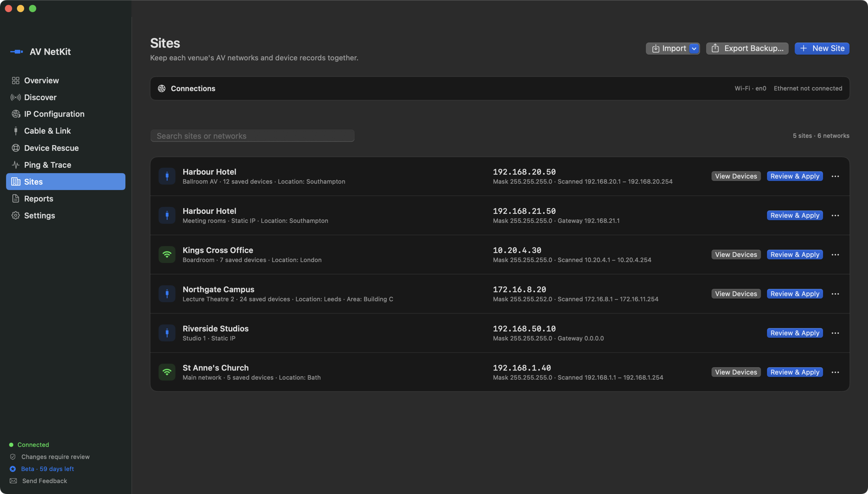Review & Apply Harbour Hotel Meeting rooms
Image resolution: width=868 pixels, height=494 pixels.
point(795,215)
